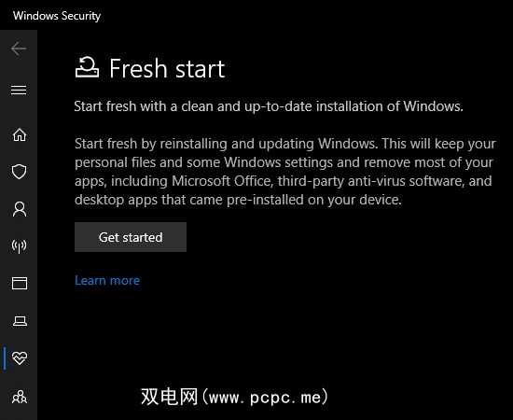Click the paragraph about reinstalling Windows
The height and width of the screenshot is (420, 513).
pos(285,172)
